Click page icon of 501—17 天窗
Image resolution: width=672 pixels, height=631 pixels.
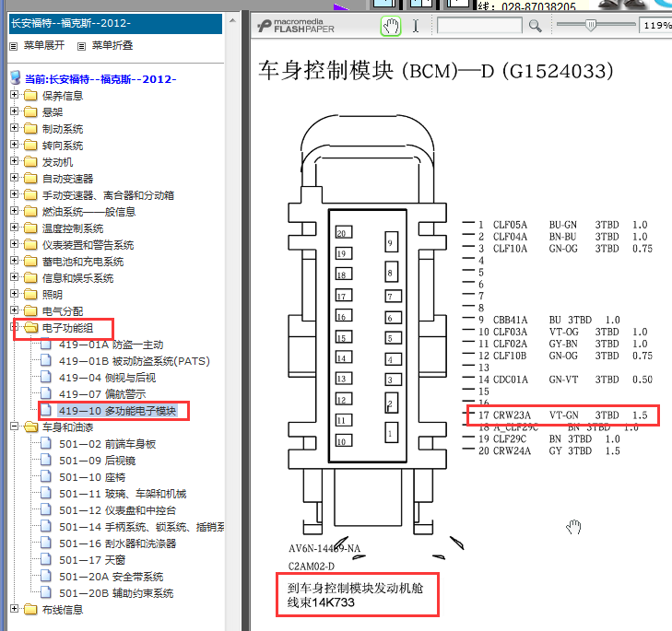tap(46, 560)
